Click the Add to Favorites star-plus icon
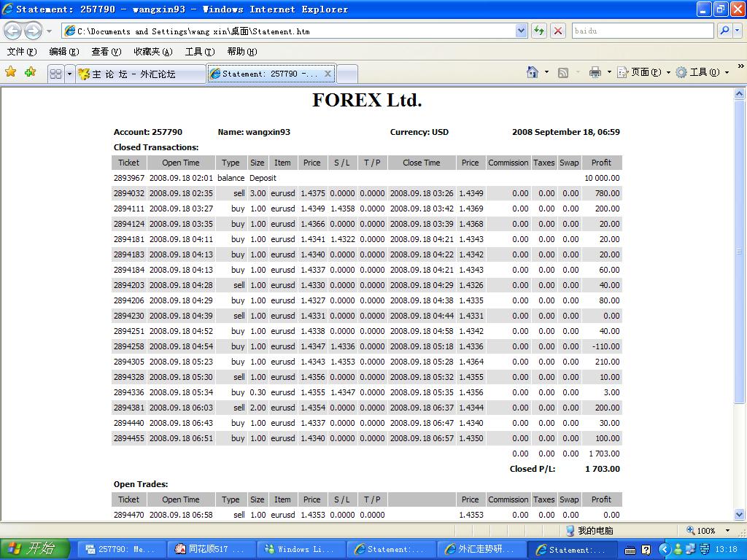This screenshot has width=747, height=560. 31,72
